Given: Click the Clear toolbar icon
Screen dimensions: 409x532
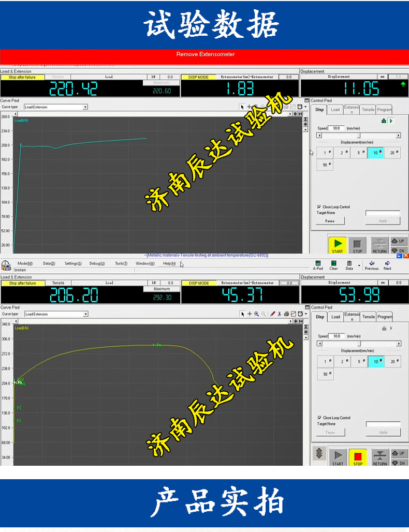Looking at the screenshot, I should 333,265.
